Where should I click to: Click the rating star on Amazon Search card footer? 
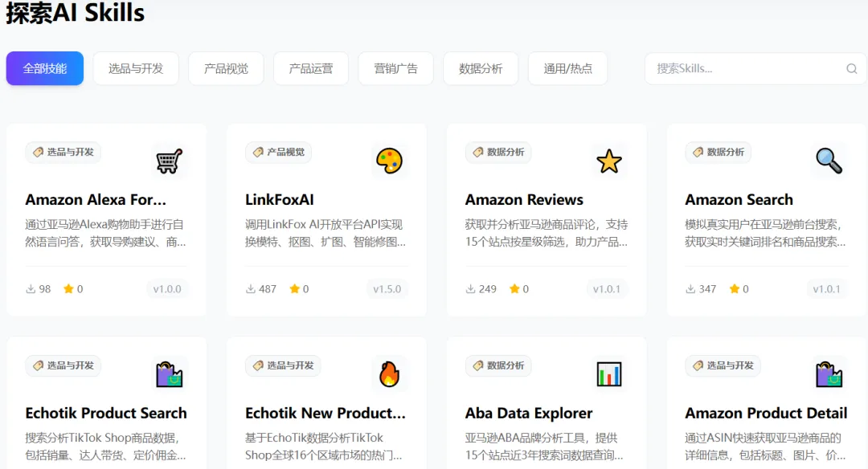(x=735, y=288)
